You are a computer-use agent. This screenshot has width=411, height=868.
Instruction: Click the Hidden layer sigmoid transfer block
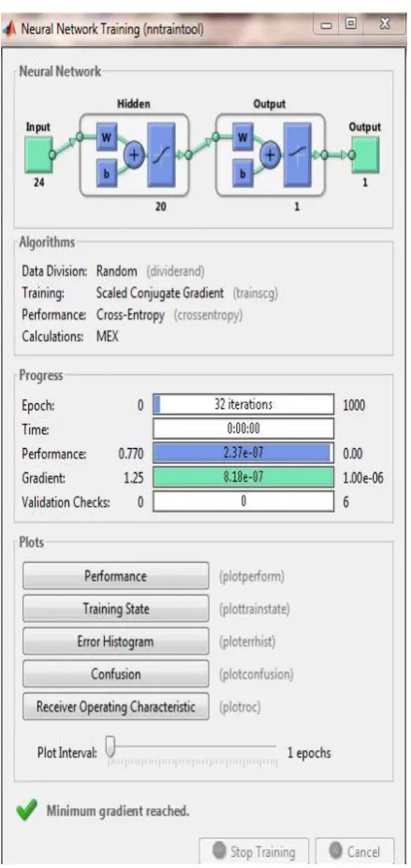(161, 154)
